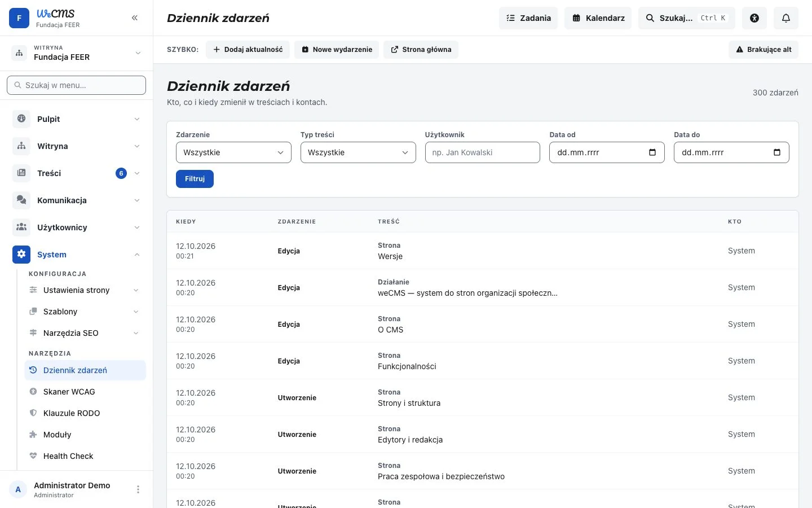Click Praca zespołowa i bezpieczeństwo entry
The width and height of the screenshot is (812, 508).
441,476
